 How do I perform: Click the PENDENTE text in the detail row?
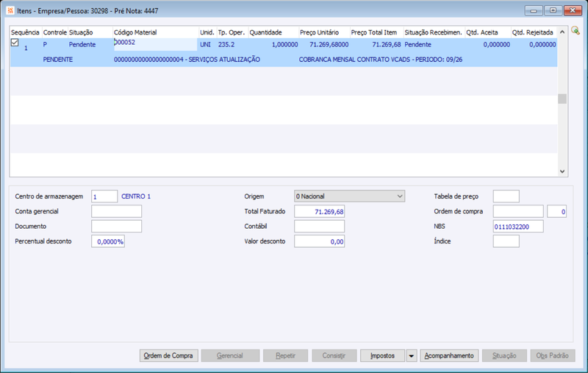[58, 60]
